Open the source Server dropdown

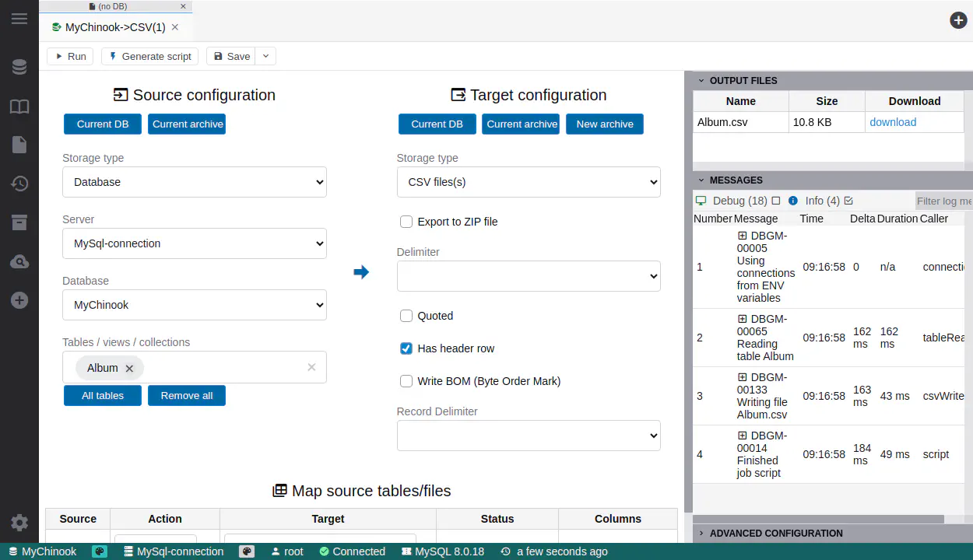pyautogui.click(x=195, y=243)
